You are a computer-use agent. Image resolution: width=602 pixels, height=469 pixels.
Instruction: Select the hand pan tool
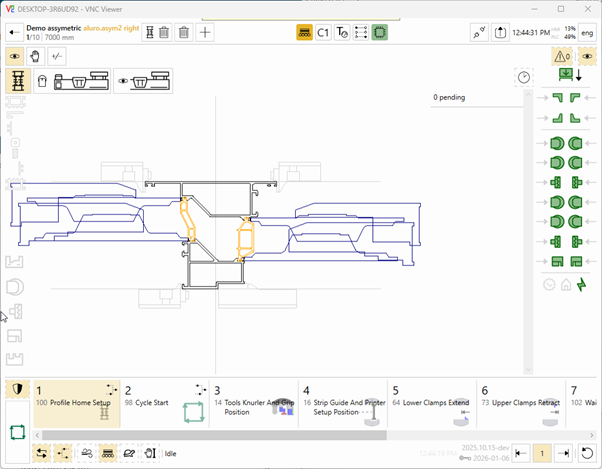click(x=34, y=56)
